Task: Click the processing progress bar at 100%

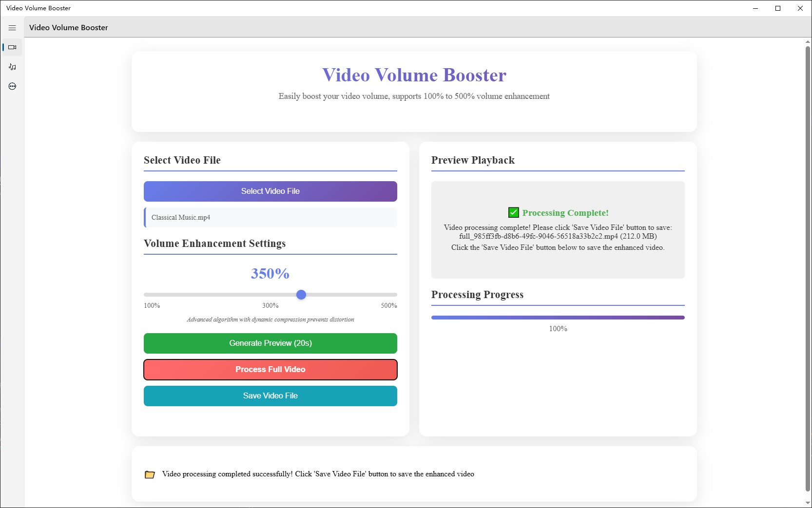Action: point(558,317)
